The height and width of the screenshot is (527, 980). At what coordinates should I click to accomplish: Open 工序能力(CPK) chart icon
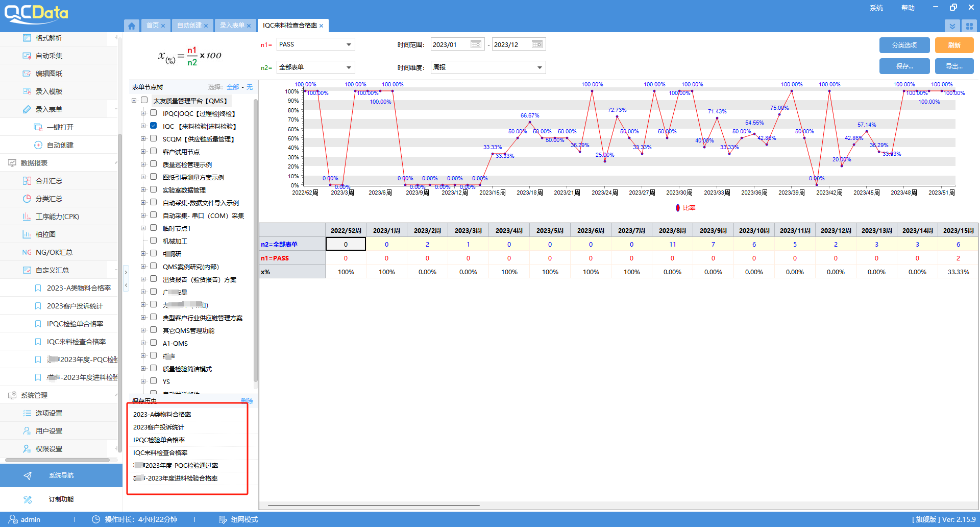pos(27,217)
